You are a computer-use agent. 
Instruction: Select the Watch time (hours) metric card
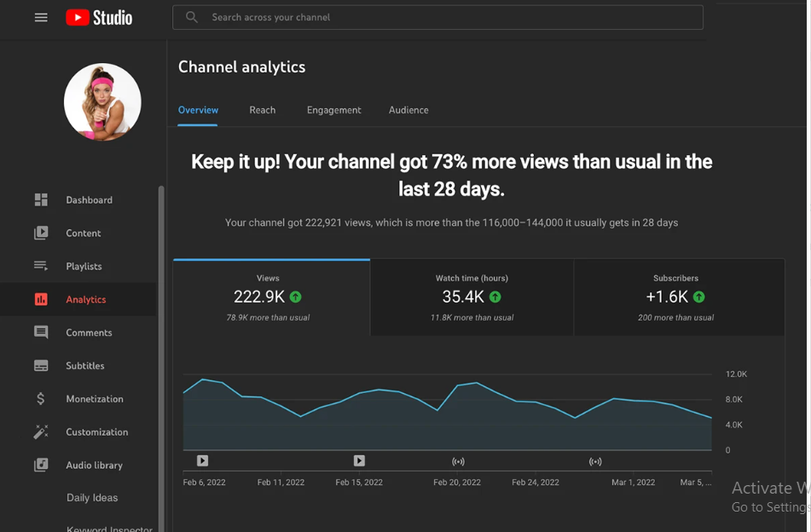click(x=472, y=297)
